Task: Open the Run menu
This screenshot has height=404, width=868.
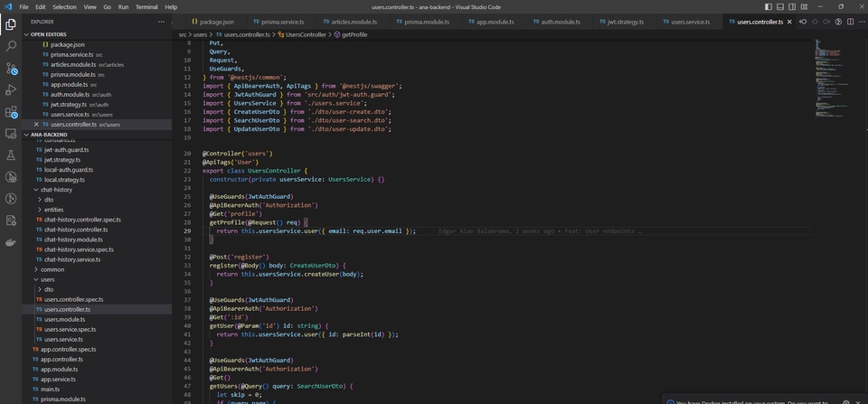Action: [124, 6]
